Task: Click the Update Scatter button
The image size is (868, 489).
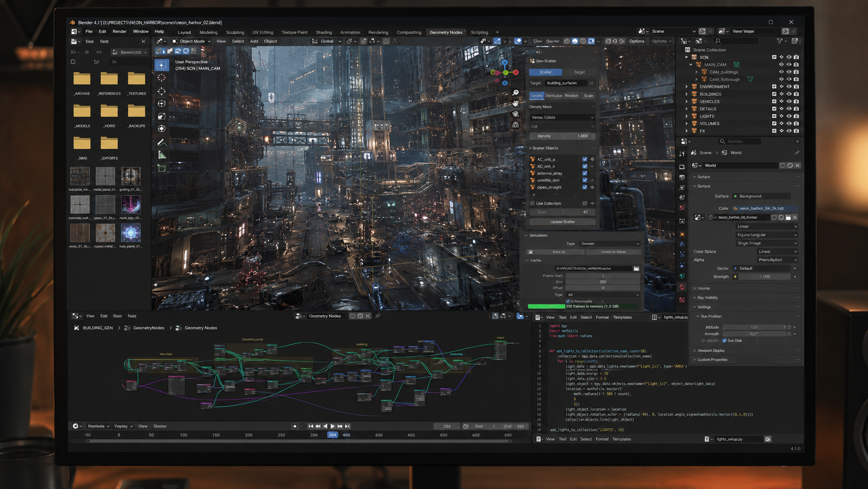Action: (x=562, y=222)
